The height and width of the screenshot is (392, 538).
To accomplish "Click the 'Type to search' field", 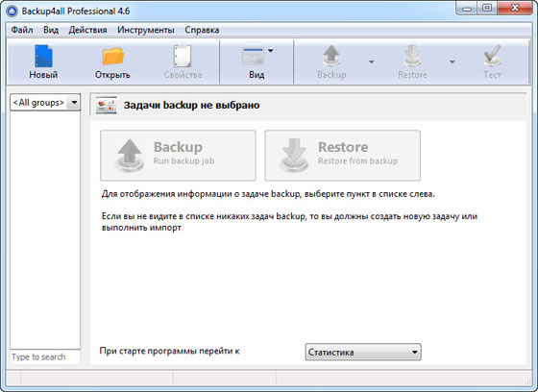I will pos(45,357).
